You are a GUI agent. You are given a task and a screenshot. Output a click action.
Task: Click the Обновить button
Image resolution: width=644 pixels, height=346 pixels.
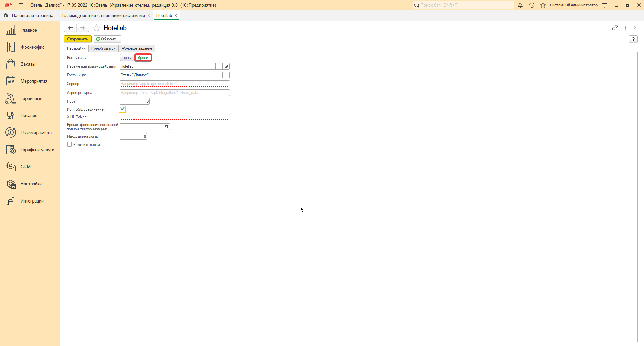[107, 39]
